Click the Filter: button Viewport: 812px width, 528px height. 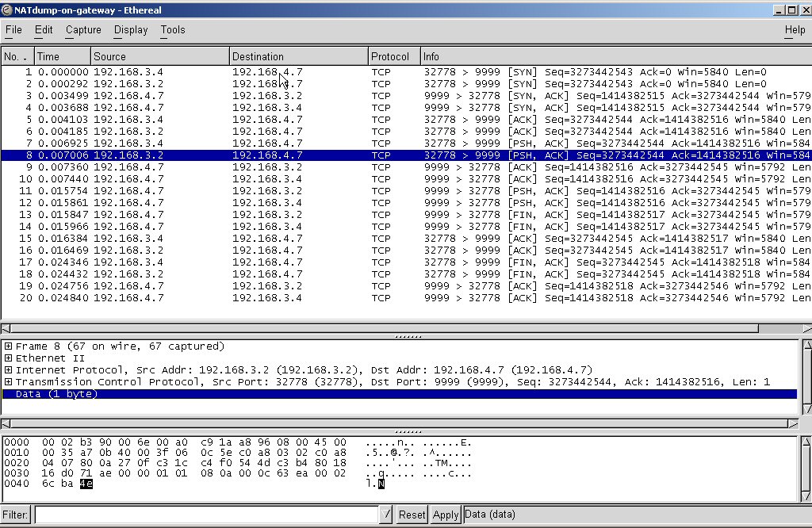pyautogui.click(x=16, y=515)
